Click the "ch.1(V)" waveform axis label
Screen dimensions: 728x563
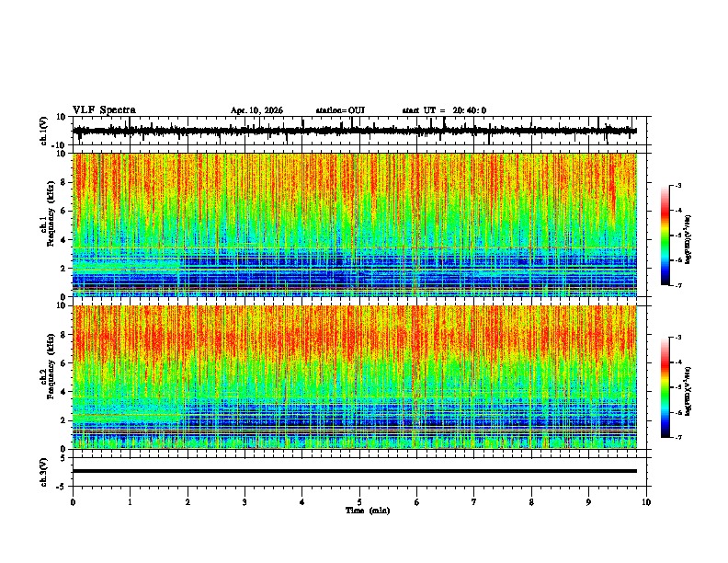click(x=44, y=131)
